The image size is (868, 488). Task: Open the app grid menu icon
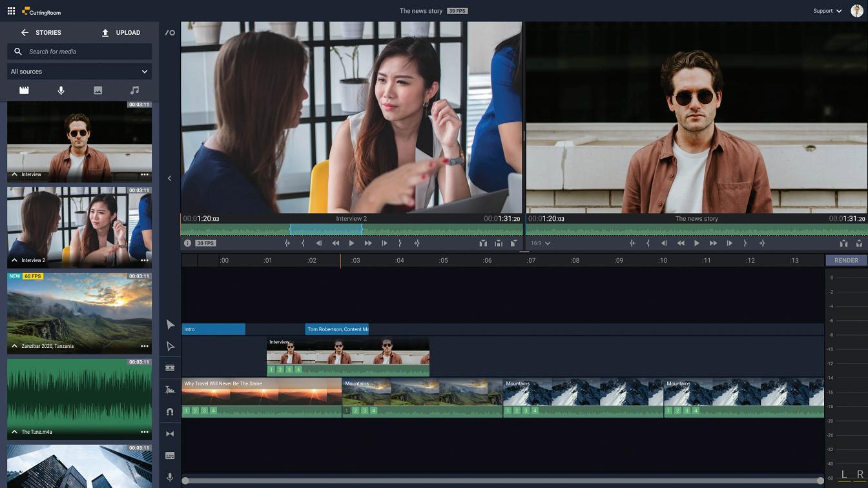point(11,11)
